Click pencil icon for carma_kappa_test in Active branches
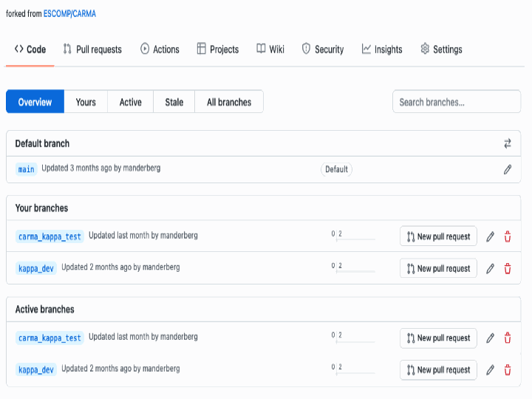Image resolution: width=532 pixels, height=399 pixels. point(490,338)
